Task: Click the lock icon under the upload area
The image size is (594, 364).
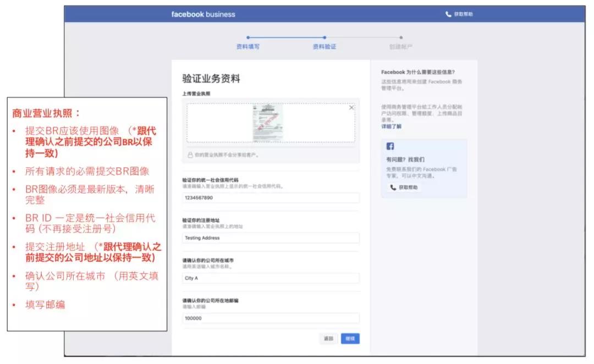Action: [x=190, y=155]
